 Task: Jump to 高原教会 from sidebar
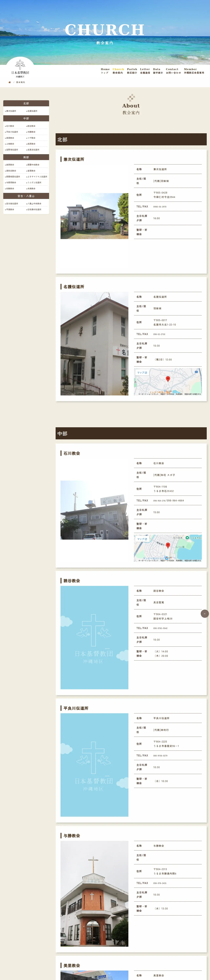[31, 144]
